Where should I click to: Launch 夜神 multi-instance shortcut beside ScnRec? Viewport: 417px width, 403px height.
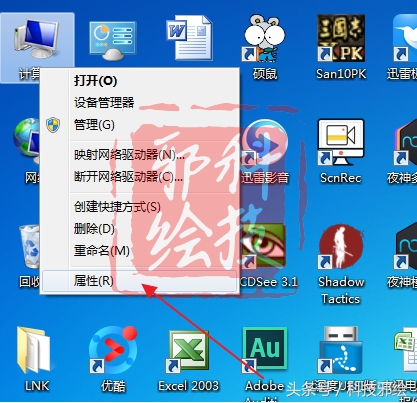405,143
